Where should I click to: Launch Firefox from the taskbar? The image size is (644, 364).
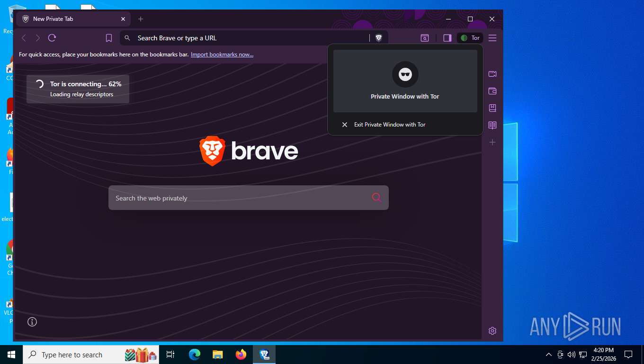(241, 355)
